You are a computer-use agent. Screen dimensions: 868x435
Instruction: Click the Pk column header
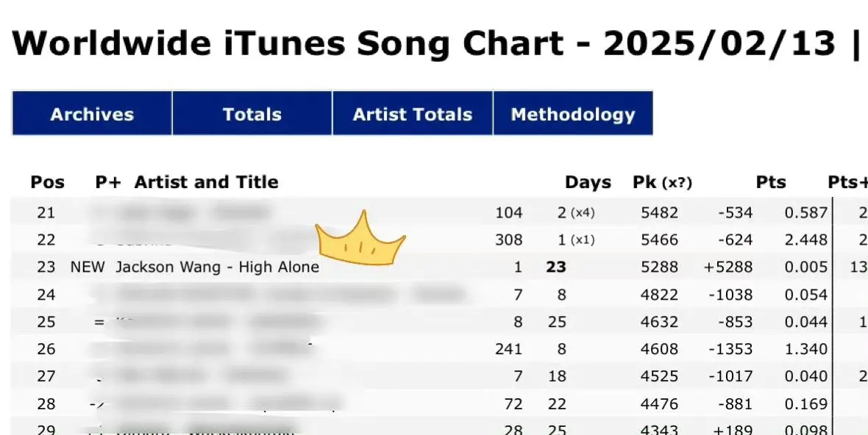coord(644,182)
